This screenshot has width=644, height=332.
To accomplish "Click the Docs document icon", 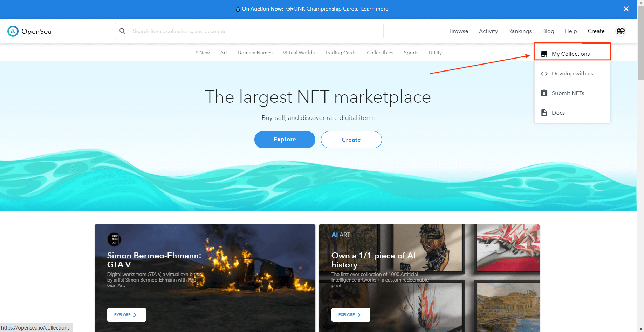I will point(544,113).
